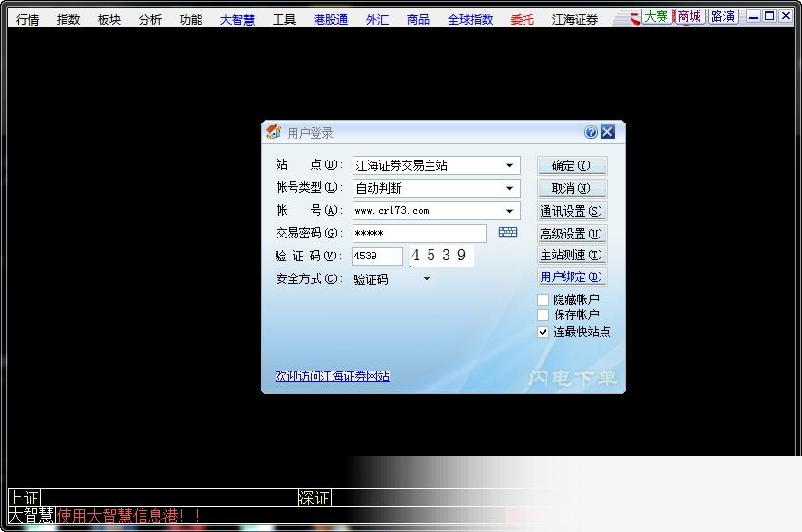
Task: Open the red 委托 menu
Action: point(523,19)
